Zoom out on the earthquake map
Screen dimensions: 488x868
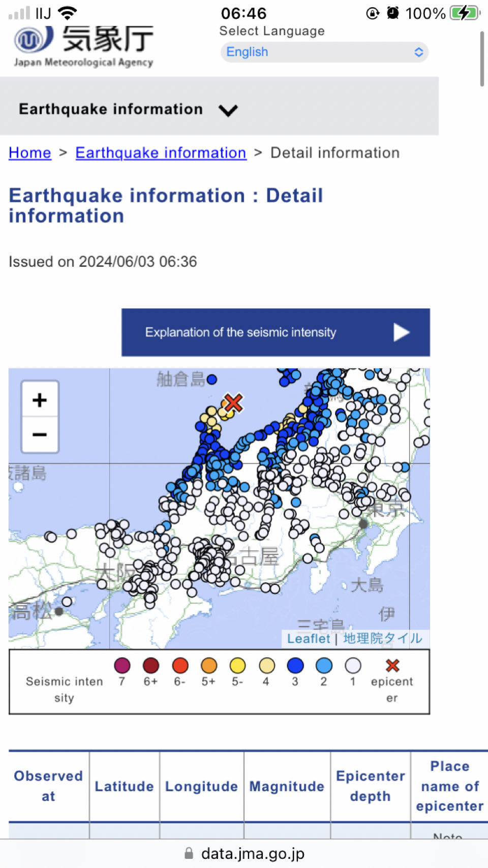point(40,435)
